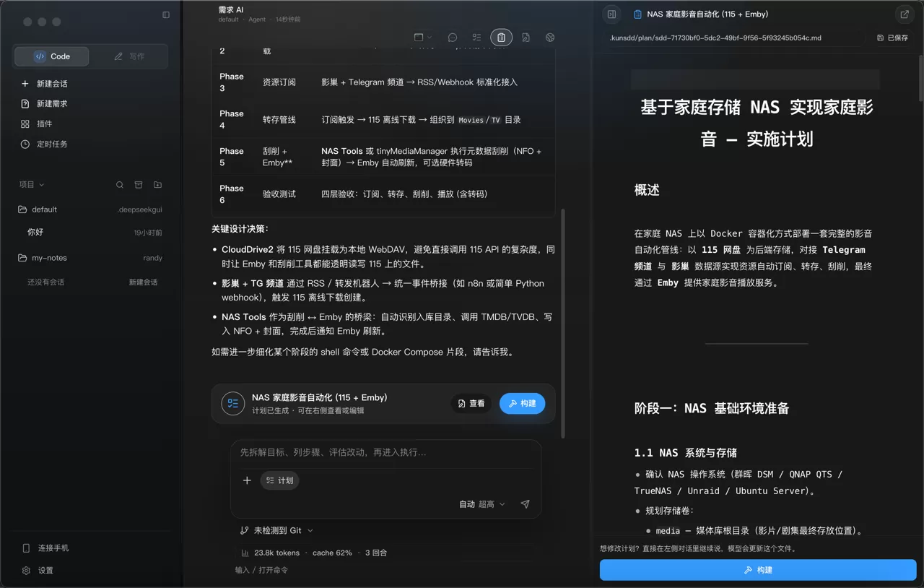Click 查看 button on plan card
Image resolution: width=924 pixels, height=588 pixels.
[x=471, y=404]
